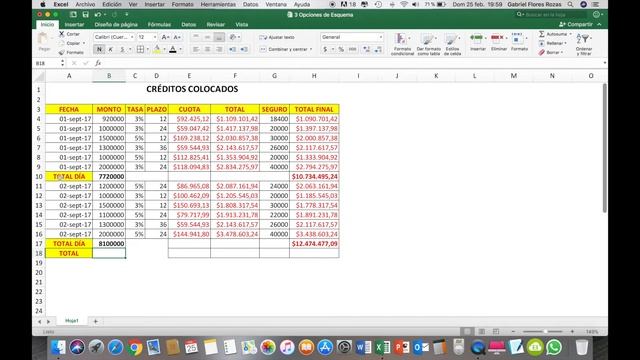Add a new sheet with plus button

[x=96, y=321]
